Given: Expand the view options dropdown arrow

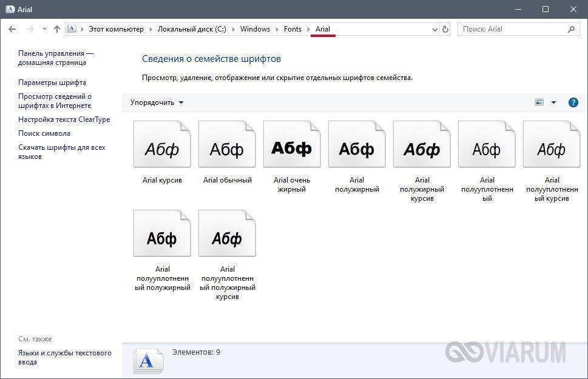Looking at the screenshot, I should click(553, 102).
